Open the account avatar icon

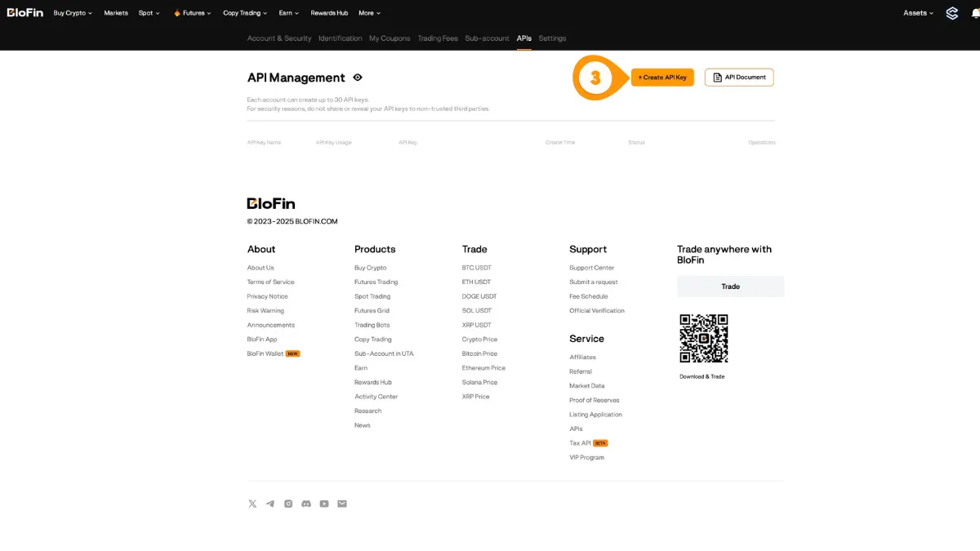pyautogui.click(x=952, y=13)
